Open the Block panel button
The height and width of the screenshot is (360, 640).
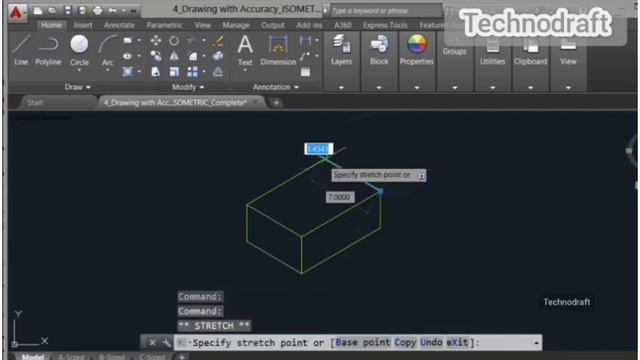click(379, 50)
